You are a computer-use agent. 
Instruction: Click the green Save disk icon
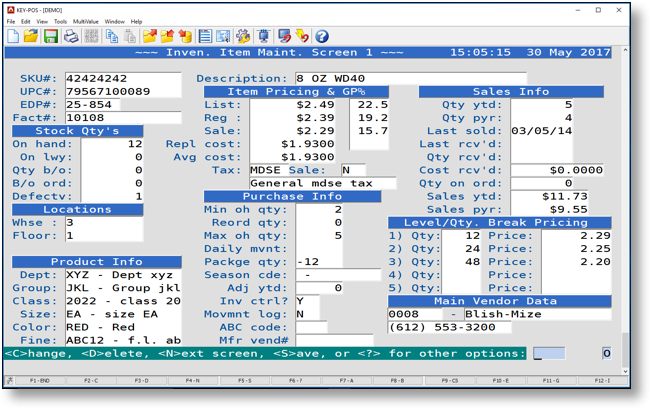pos(50,36)
